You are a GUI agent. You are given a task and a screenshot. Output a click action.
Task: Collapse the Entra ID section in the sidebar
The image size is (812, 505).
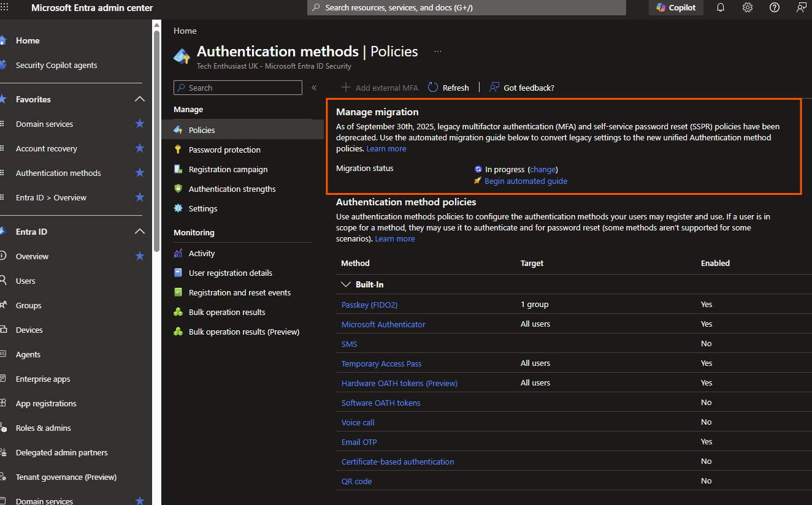(x=140, y=232)
